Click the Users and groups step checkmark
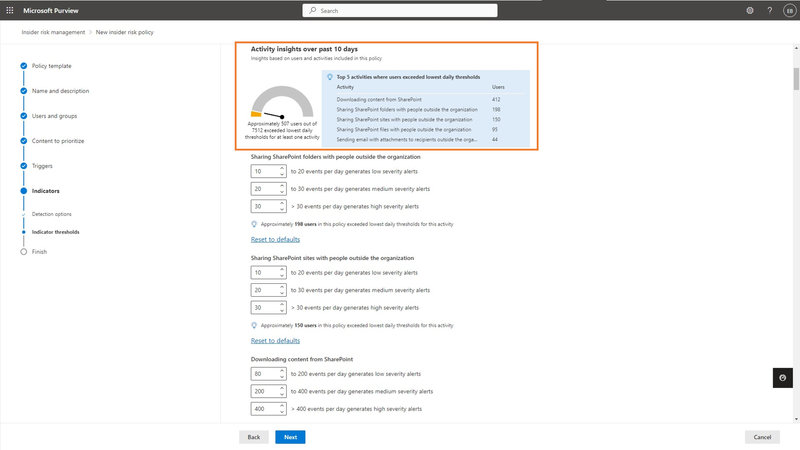 coord(23,116)
